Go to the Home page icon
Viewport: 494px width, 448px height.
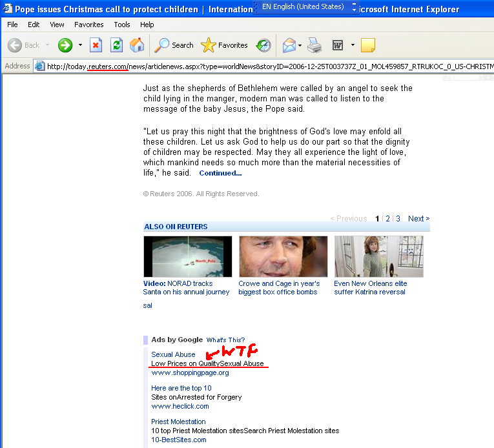(137, 45)
